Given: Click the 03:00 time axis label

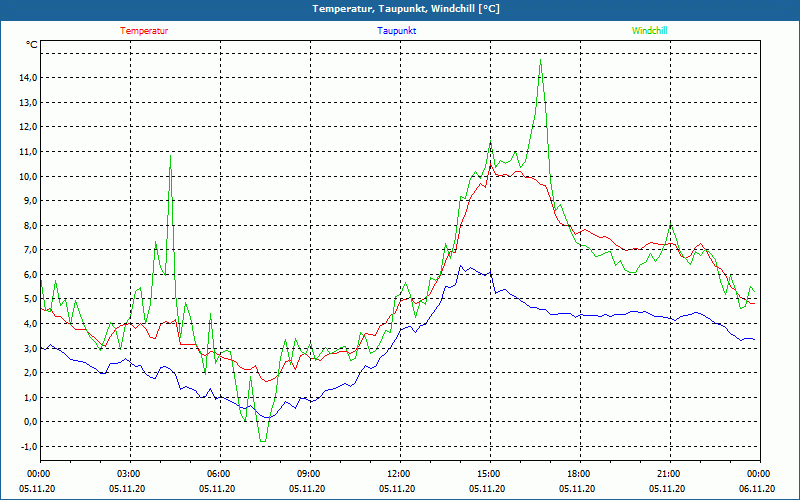Looking at the screenshot, I should point(130,474).
